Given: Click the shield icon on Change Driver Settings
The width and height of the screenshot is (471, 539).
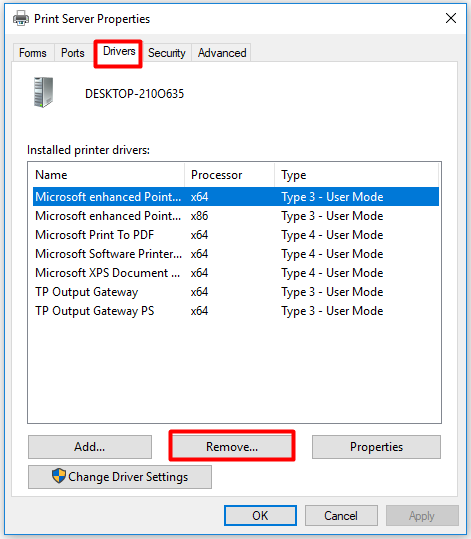Looking at the screenshot, I should pyautogui.click(x=59, y=476).
